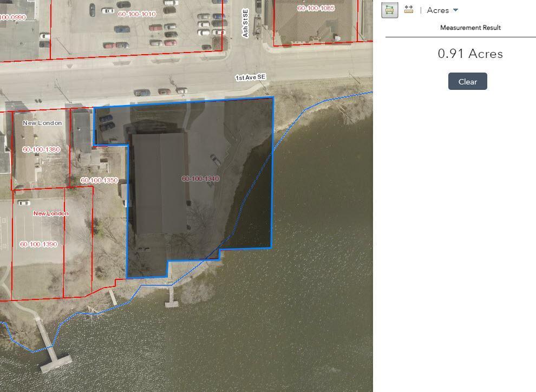The width and height of the screenshot is (536, 392).
Task: Click the 0.91 Acres measurement result
Action: point(470,54)
